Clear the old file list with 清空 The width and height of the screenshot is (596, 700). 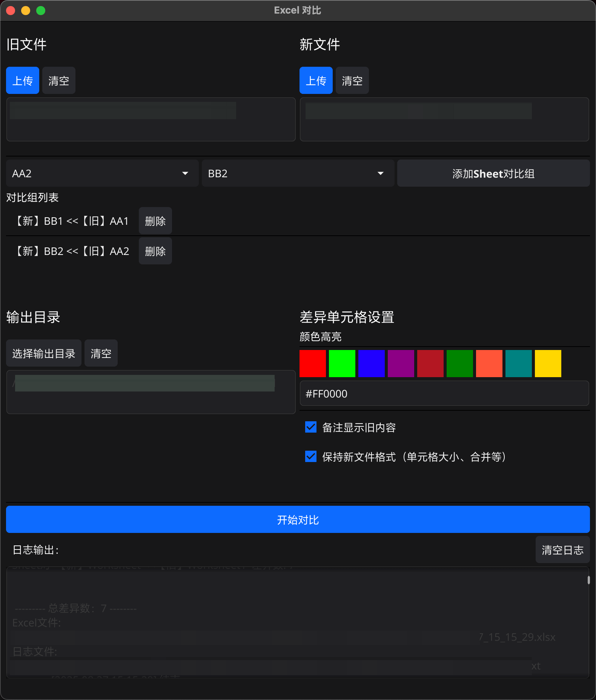click(59, 80)
